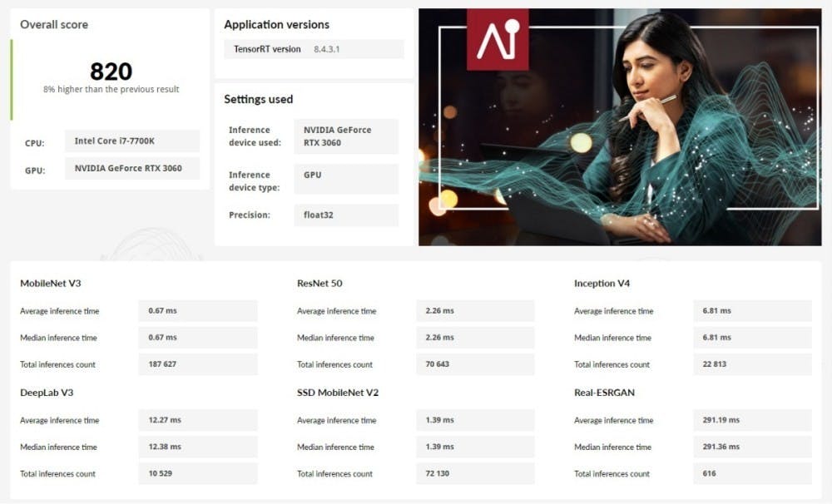Screen dimensions: 832x504
Task: Click the Real-ESRGAN heading
Action: (x=604, y=393)
